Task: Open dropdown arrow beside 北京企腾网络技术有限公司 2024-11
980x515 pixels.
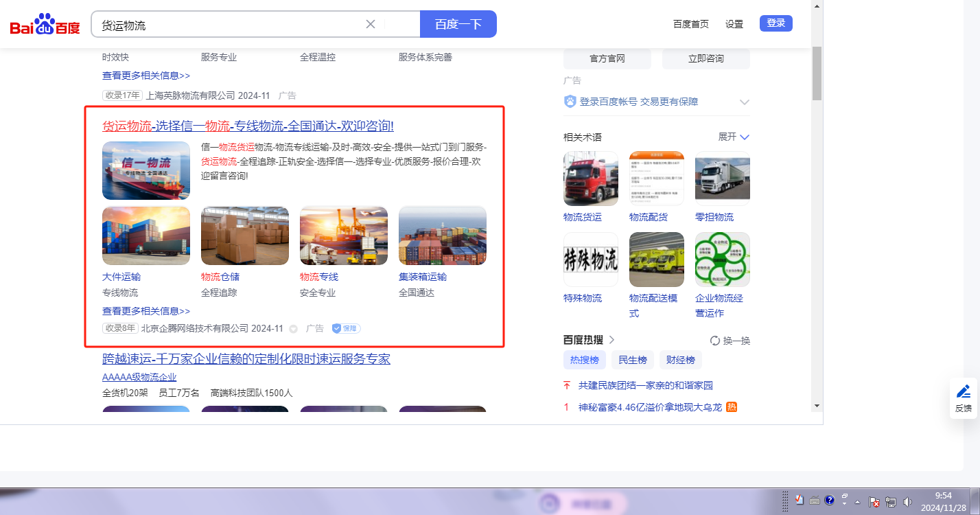Action: 294,329
